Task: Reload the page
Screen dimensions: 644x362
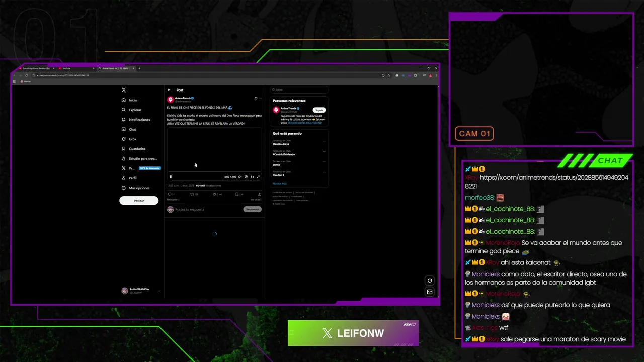Action: point(26,75)
